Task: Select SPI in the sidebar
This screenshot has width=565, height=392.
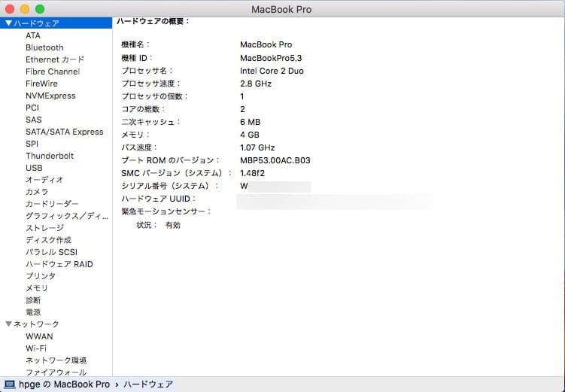Action: tap(32, 144)
